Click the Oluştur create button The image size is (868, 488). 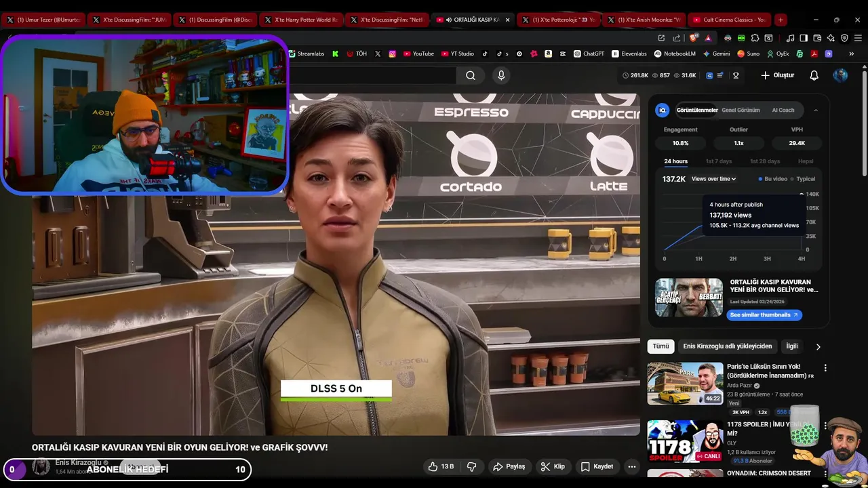(x=777, y=75)
